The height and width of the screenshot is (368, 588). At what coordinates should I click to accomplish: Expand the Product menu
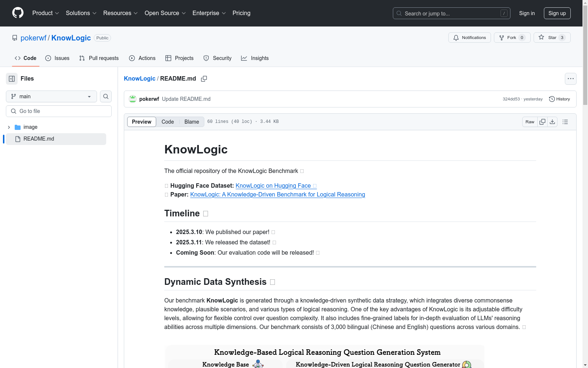(46, 13)
